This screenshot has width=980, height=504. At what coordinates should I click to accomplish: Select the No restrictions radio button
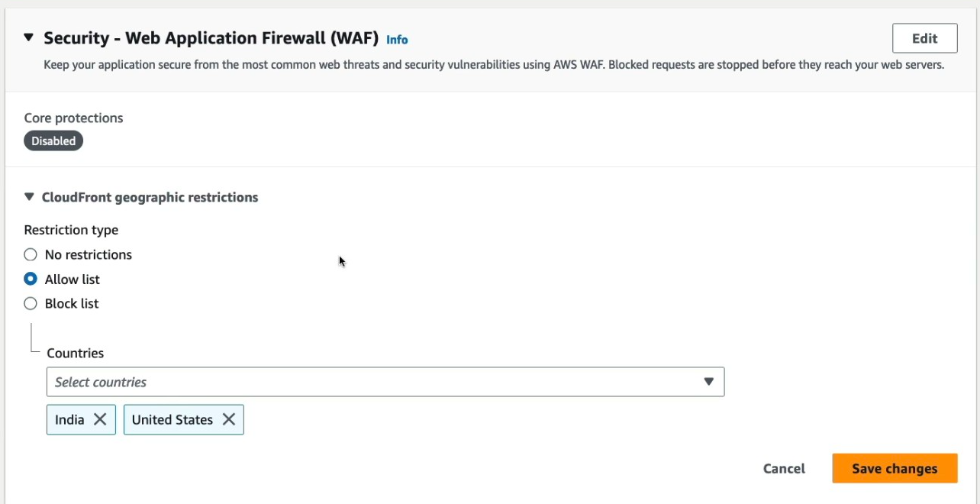[x=31, y=255]
